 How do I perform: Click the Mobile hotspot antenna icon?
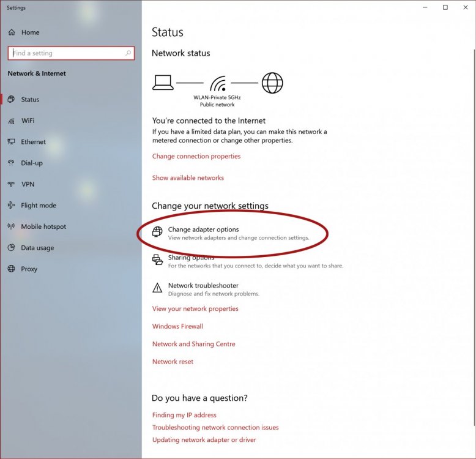click(x=11, y=226)
